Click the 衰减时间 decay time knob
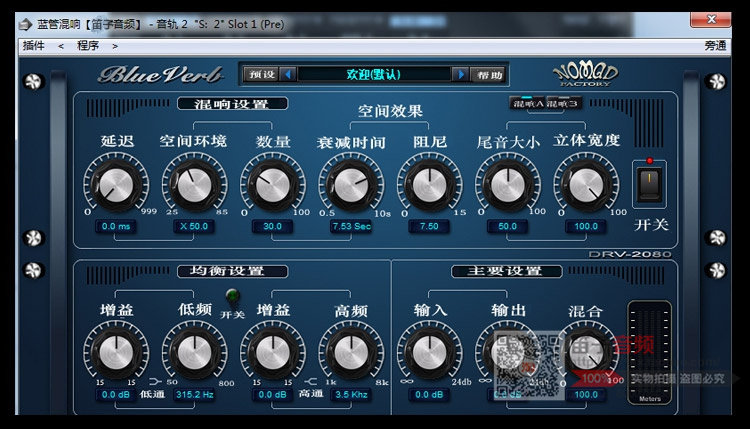The image size is (750, 429). tap(351, 185)
